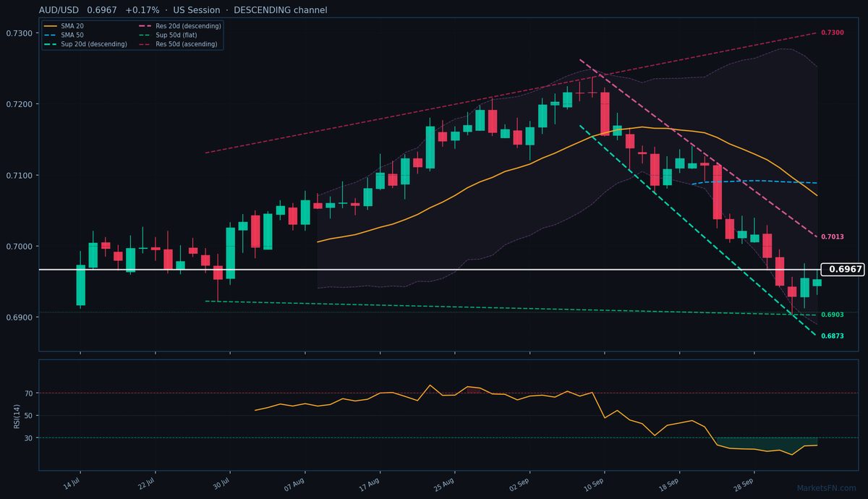Click the SMA 50 legend entry
The image size is (868, 499).
[64, 35]
